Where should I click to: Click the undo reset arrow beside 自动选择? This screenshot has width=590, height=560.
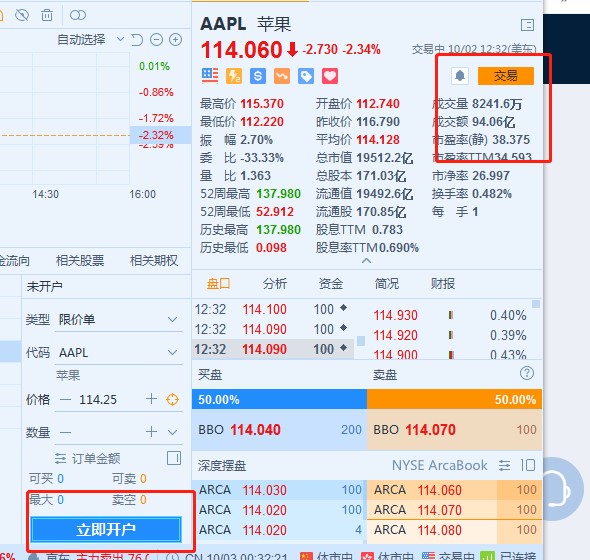137,40
